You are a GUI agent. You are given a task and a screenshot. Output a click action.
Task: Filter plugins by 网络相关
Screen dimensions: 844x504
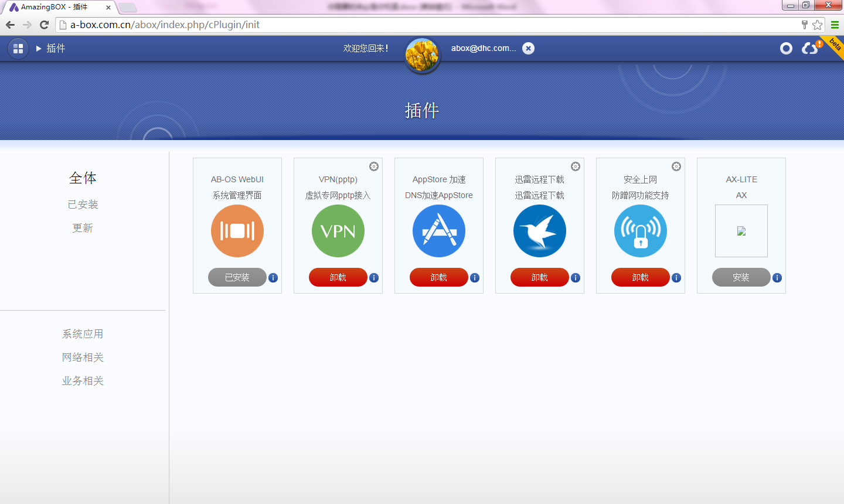click(x=83, y=357)
